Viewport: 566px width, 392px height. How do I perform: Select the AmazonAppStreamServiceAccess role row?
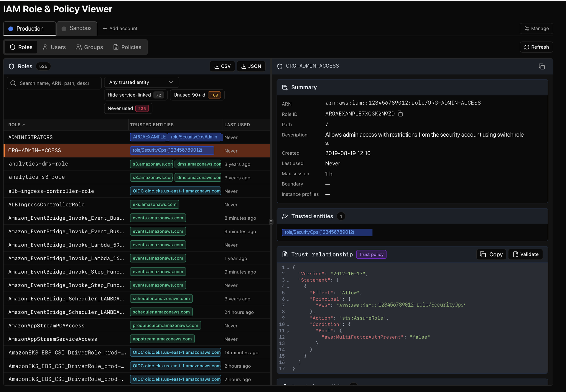pos(137,339)
